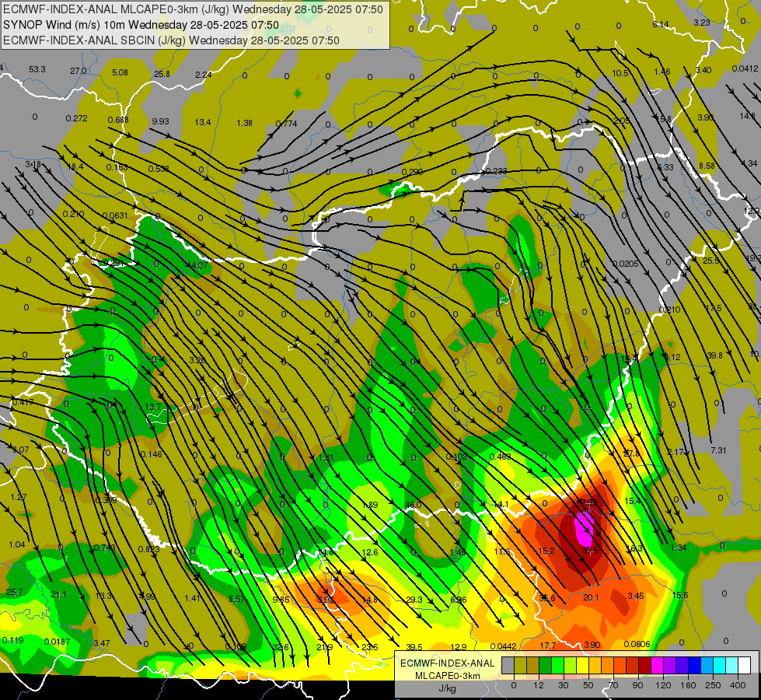Screen dimensions: 761x700
Task: Click the map value 6.14
Action: click(x=661, y=24)
